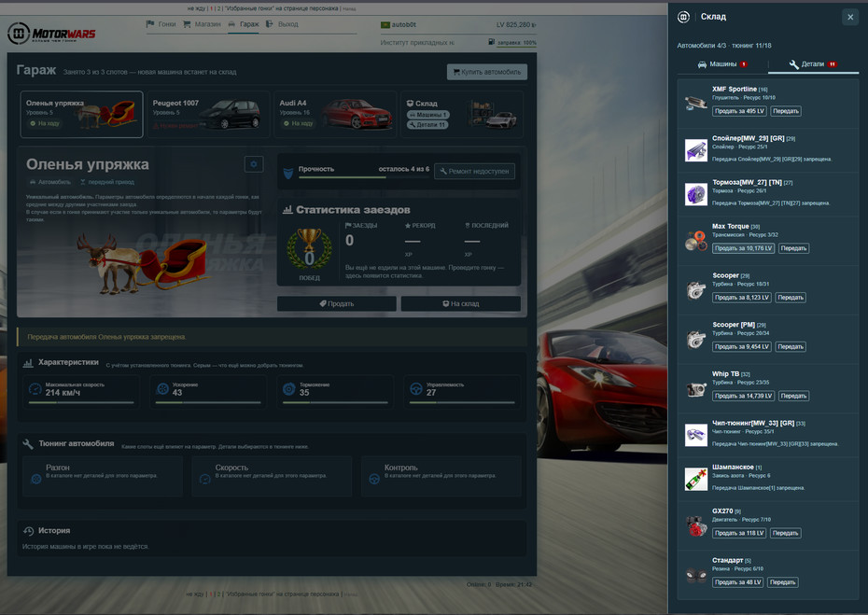Open the Гонки navigation item
The image size is (868, 615).
click(161, 24)
